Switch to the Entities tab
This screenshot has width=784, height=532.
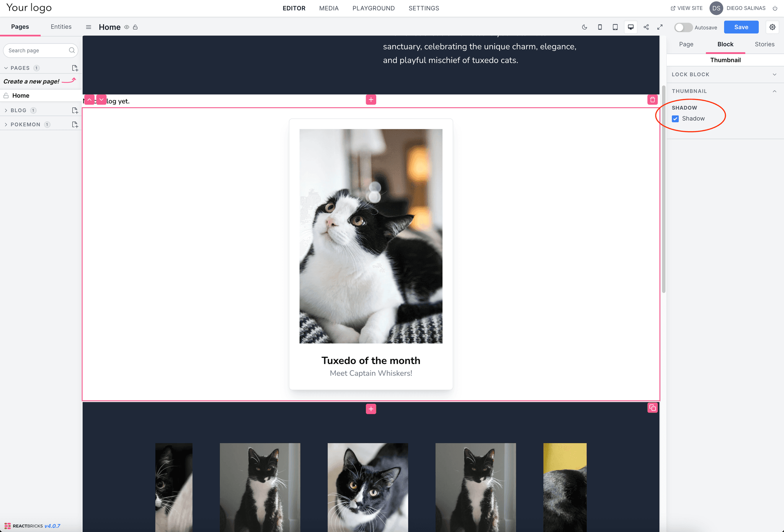[61, 26]
